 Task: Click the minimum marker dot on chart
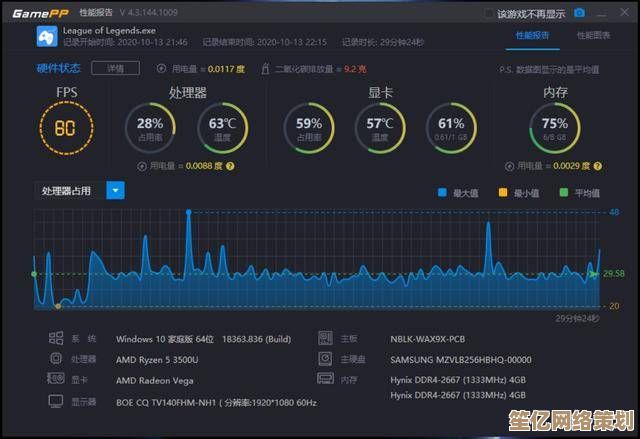click(58, 306)
